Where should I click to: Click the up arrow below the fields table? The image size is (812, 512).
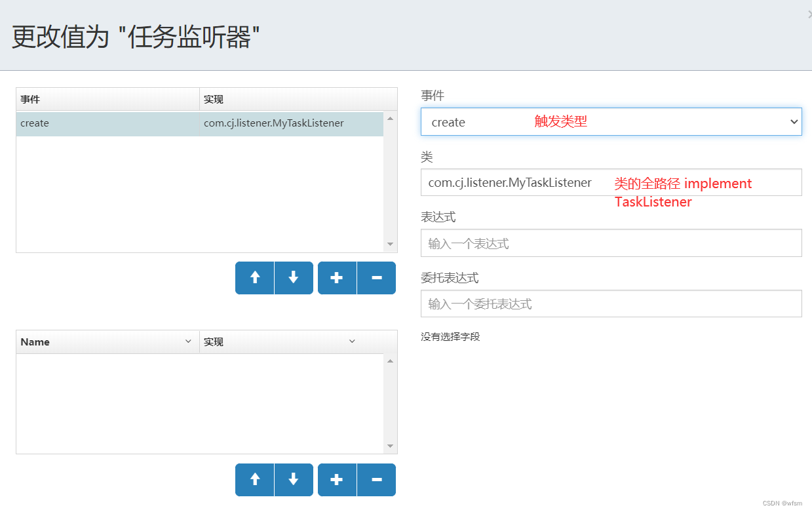(254, 479)
